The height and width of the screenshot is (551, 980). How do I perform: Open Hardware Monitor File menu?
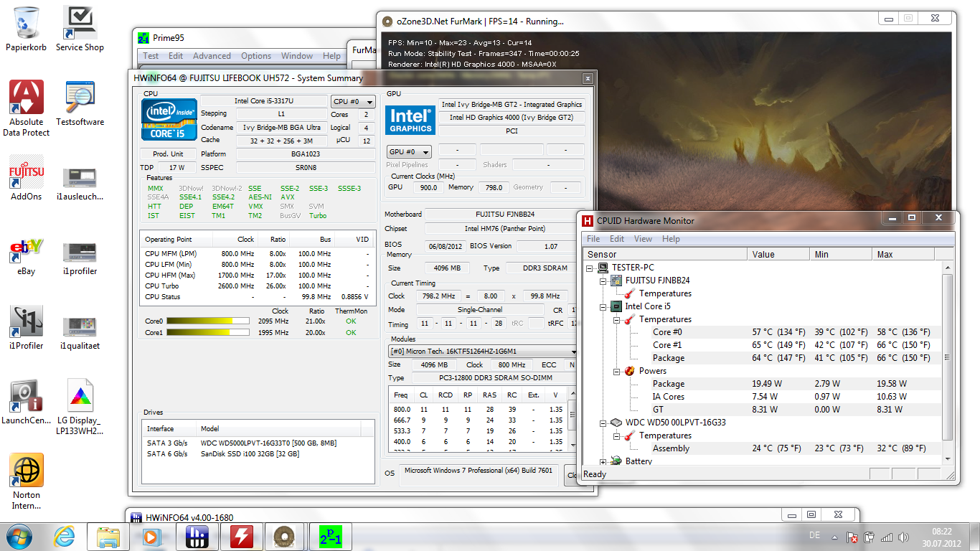(593, 239)
